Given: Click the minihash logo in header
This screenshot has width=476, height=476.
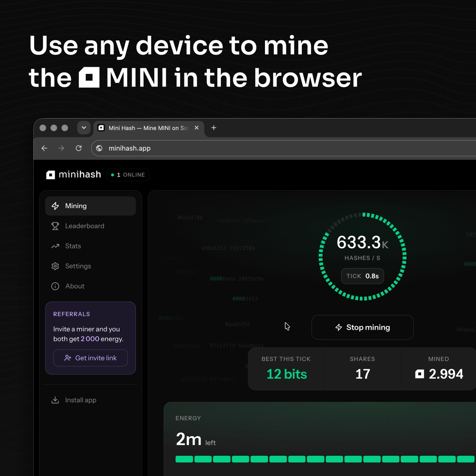Looking at the screenshot, I should tap(74, 175).
